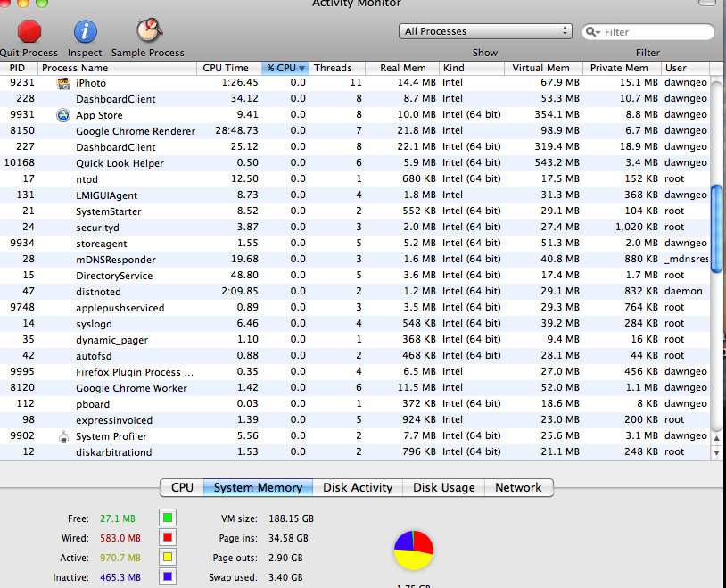The width and height of the screenshot is (726, 588).
Task: Select the pboard process row
Action: [x=355, y=404]
